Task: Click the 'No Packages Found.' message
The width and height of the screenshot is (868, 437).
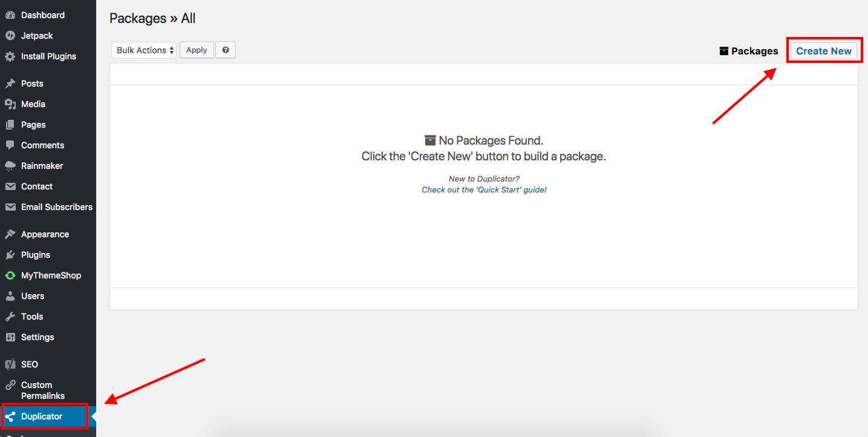Action: 491,140
